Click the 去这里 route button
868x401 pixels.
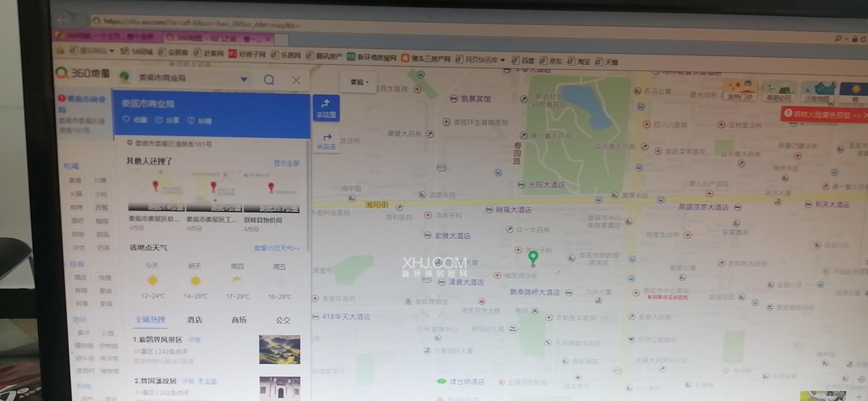pos(326,108)
